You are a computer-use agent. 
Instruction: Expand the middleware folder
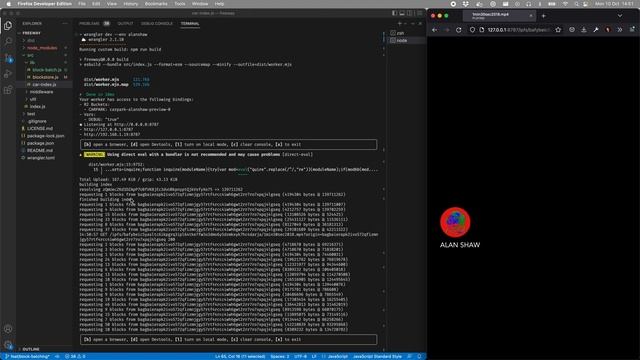pyautogui.click(x=41, y=92)
